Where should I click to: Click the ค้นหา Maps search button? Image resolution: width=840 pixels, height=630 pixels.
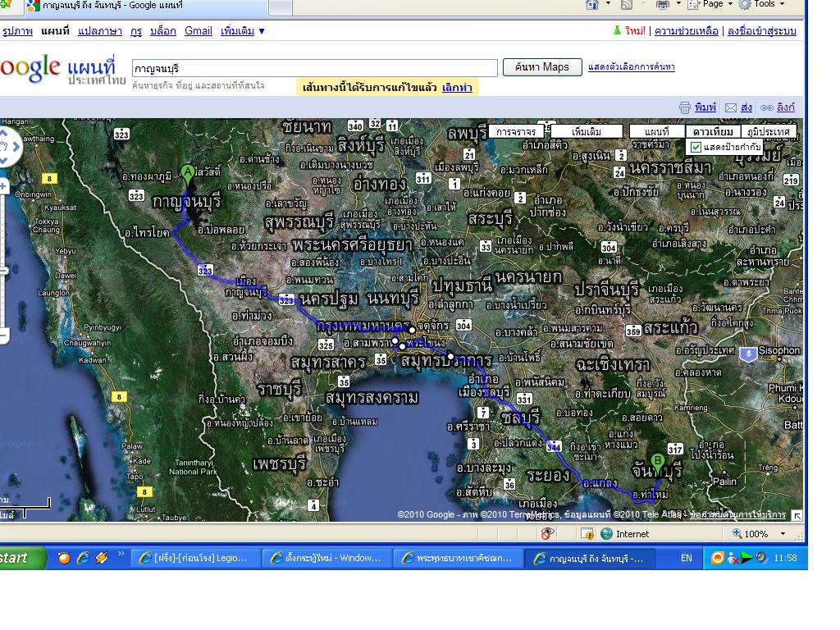(541, 67)
